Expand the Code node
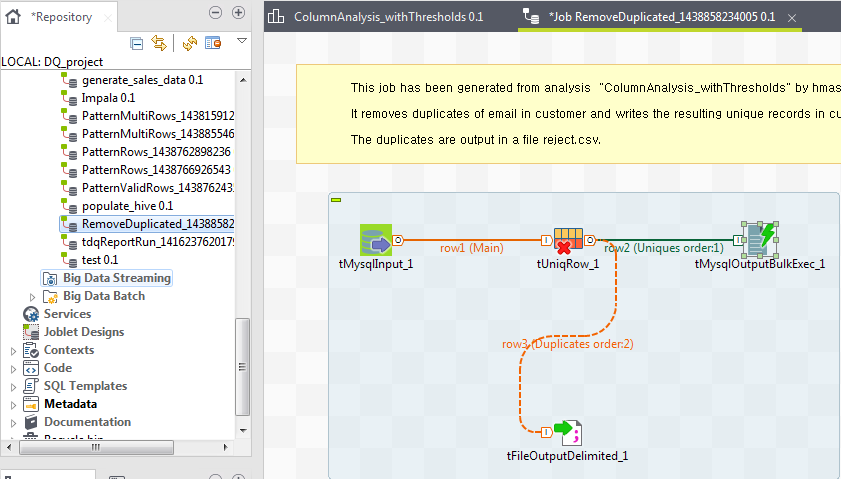841x479 pixels. [13, 369]
